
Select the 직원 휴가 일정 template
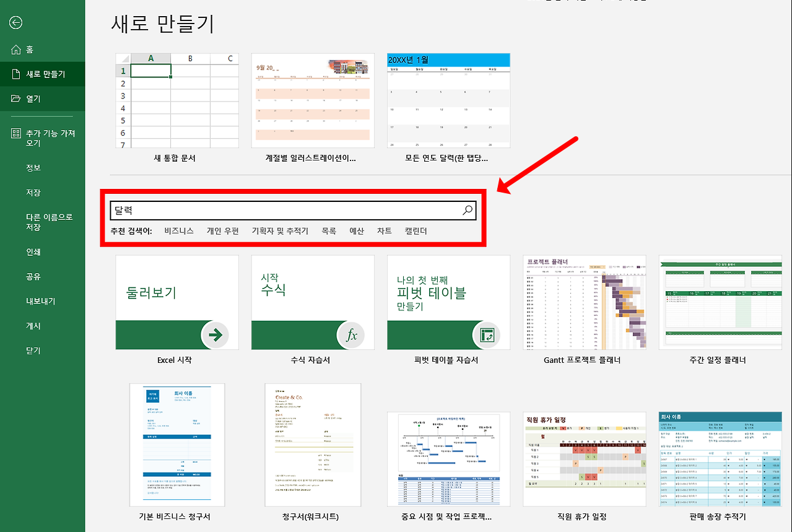coord(584,459)
